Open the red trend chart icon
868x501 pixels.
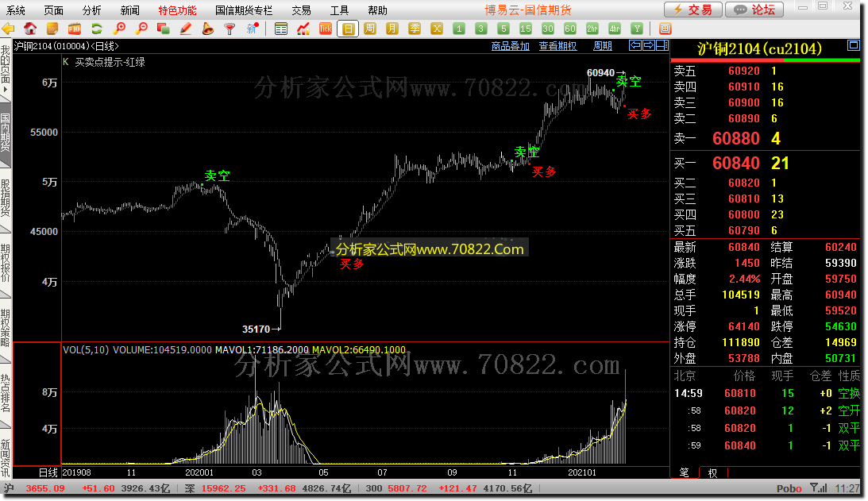(x=303, y=29)
